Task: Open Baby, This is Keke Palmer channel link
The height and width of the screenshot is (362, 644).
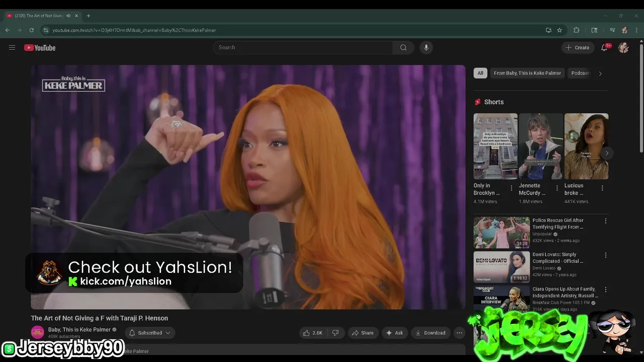Action: [79, 330]
